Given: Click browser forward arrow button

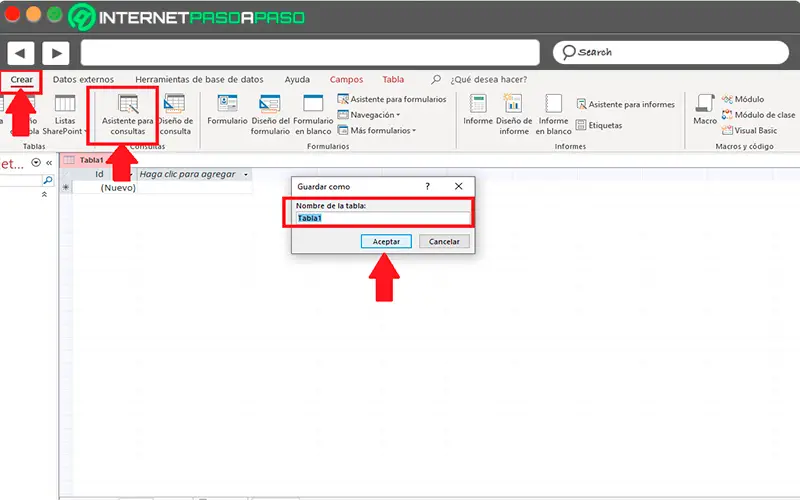Looking at the screenshot, I should click(56, 53).
